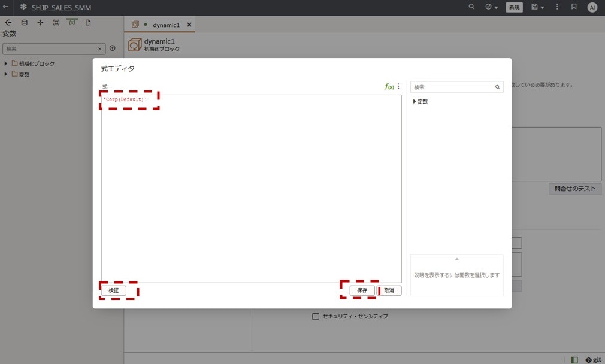Click the 新規 button
The image size is (605, 364).
coord(515,7)
